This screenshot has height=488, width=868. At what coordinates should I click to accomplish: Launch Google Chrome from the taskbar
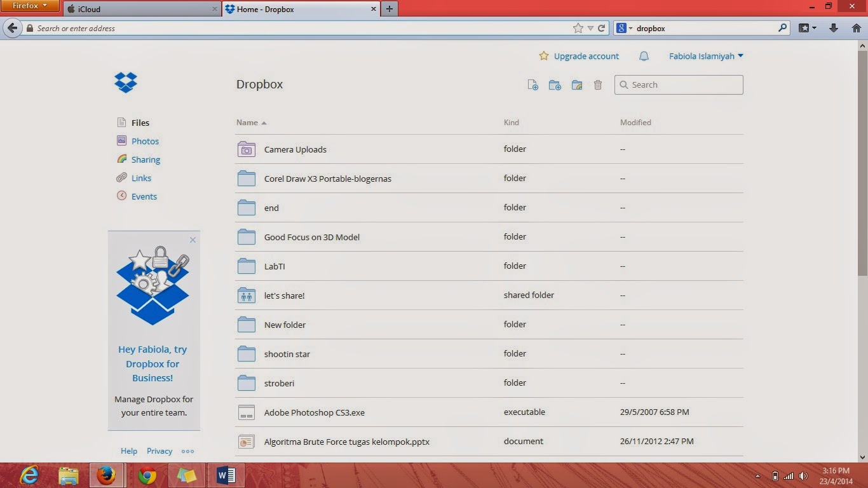tap(147, 475)
